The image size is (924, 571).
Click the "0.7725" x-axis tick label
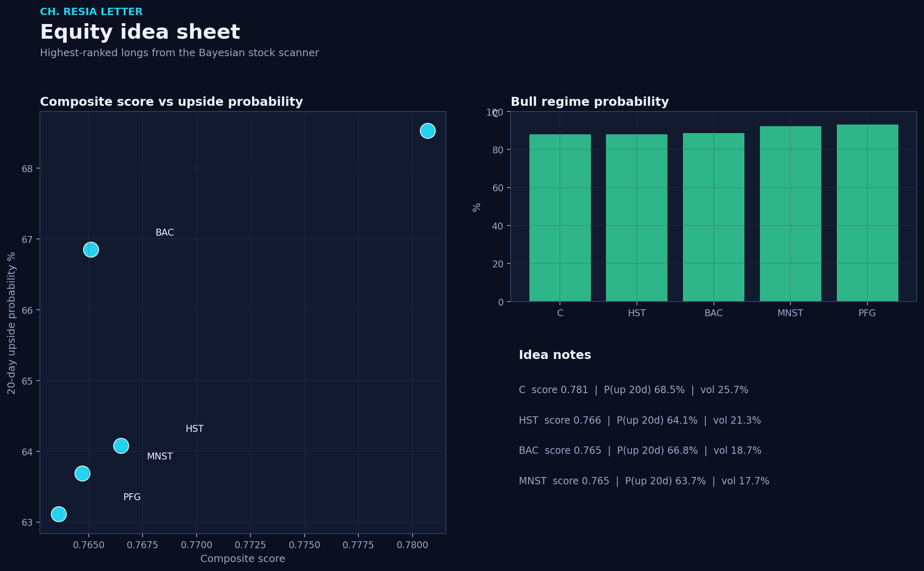[250, 545]
